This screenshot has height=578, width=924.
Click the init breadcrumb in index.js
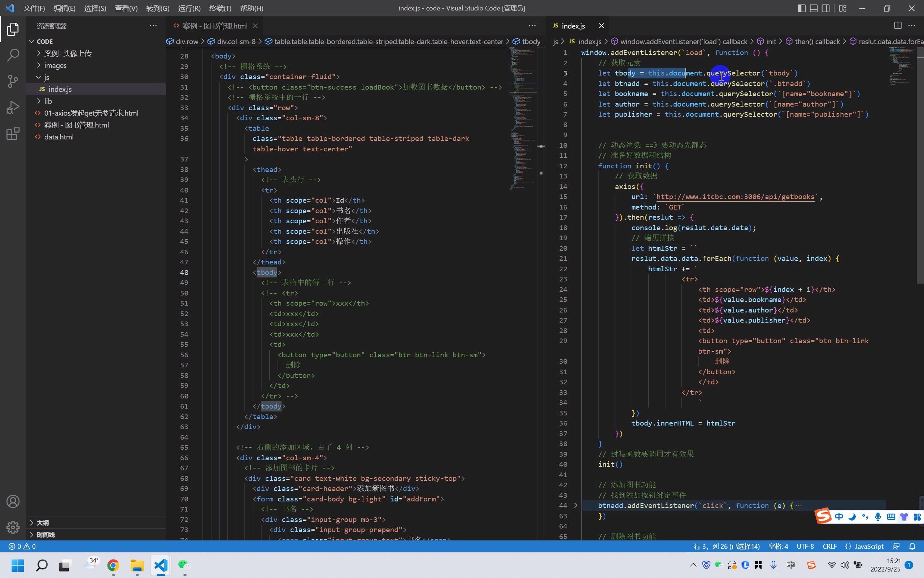pos(767,41)
